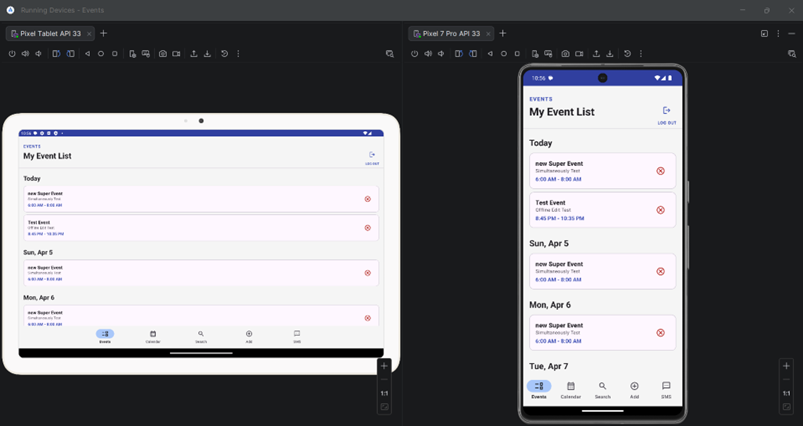This screenshot has width=803, height=426.
Task: Tap Add in the phone's bottom navigation
Action: 634,389
